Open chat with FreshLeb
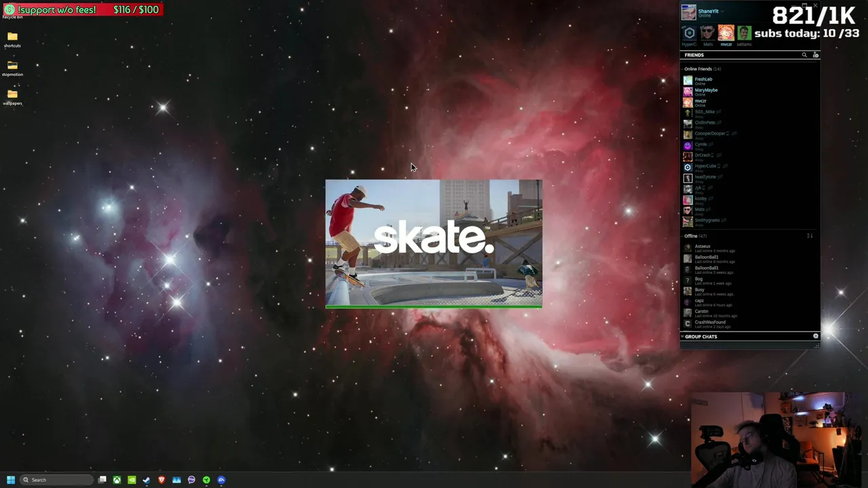Viewport: 868px width, 488px height. (x=750, y=81)
